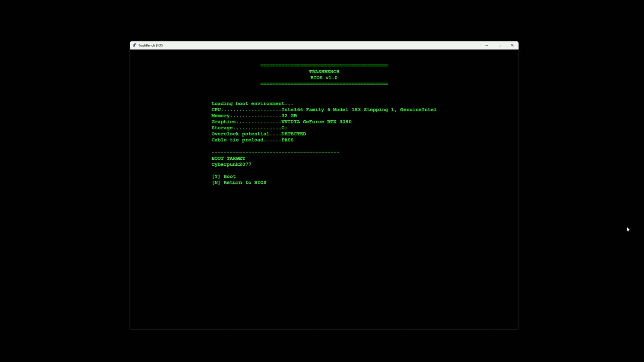Choose [N] Return to BIOS
Screen dimensions: 644x362
(x=239, y=183)
